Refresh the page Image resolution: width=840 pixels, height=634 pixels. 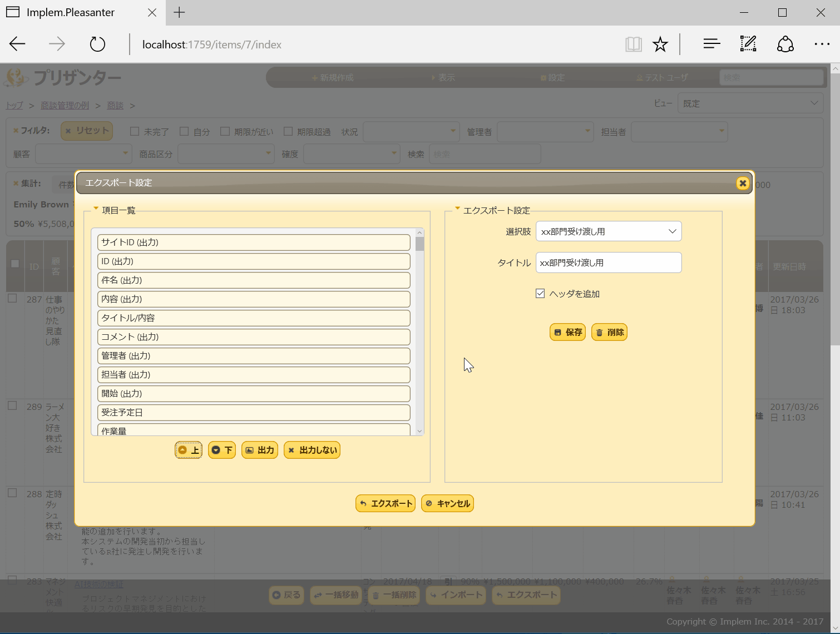point(97,44)
